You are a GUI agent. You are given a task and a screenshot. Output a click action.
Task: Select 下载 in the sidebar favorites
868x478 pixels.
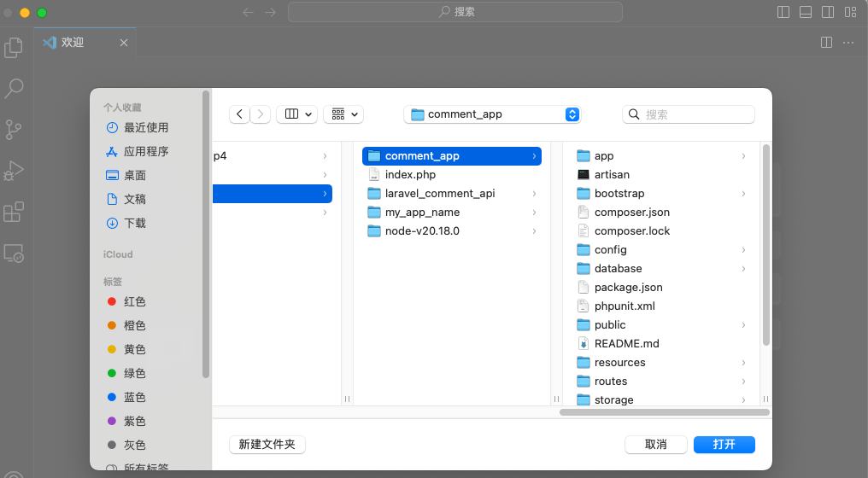point(135,223)
